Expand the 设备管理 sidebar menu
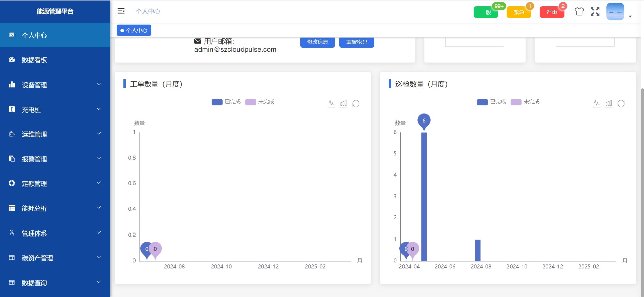Screen dimensions: 644x297 click(x=55, y=85)
